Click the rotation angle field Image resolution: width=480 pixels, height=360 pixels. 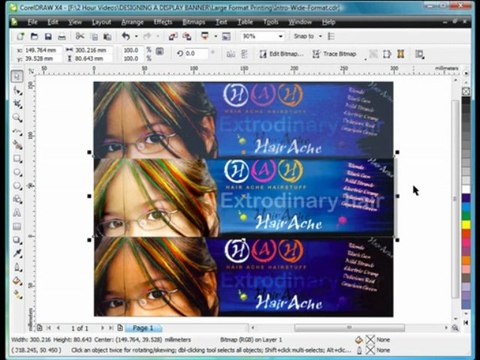[197, 53]
